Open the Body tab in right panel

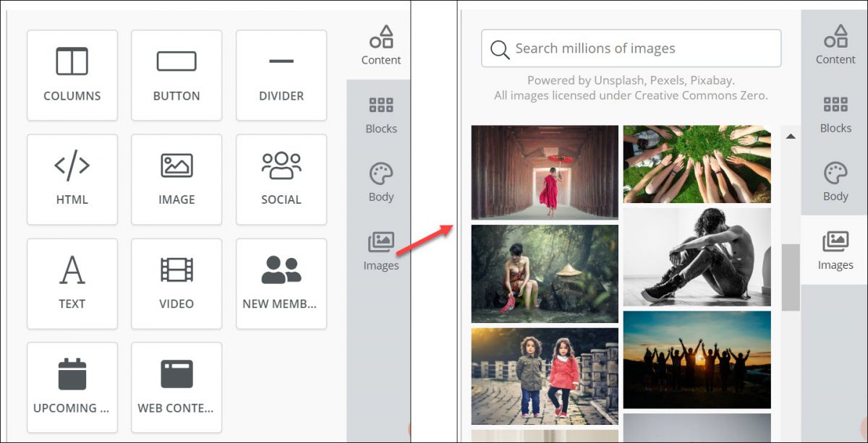point(835,181)
